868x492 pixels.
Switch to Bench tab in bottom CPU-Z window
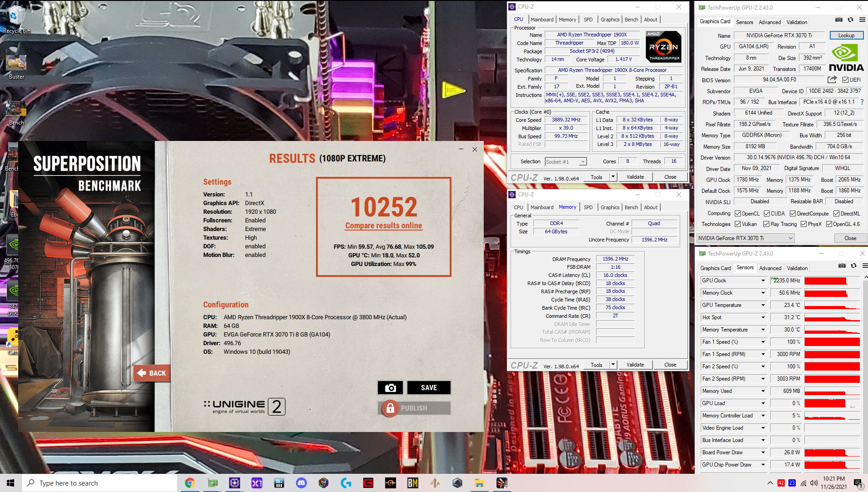pos(631,207)
